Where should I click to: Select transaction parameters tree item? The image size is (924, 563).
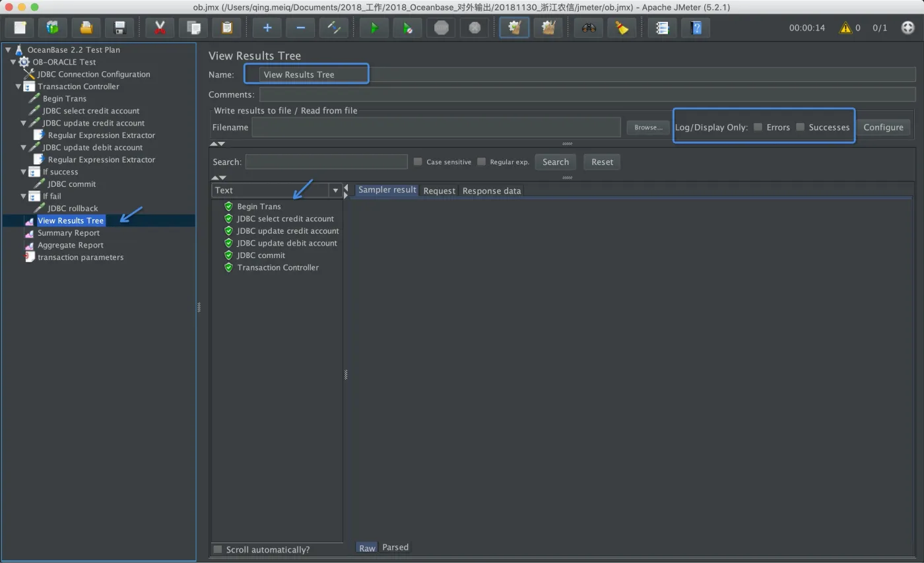(x=81, y=257)
